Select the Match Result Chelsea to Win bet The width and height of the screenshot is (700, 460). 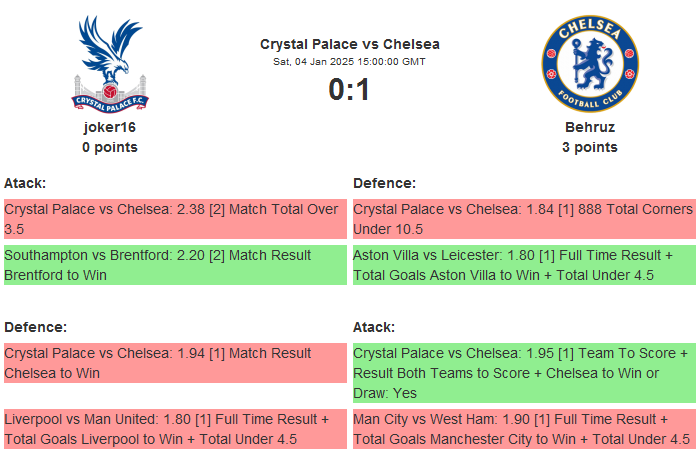(175, 363)
